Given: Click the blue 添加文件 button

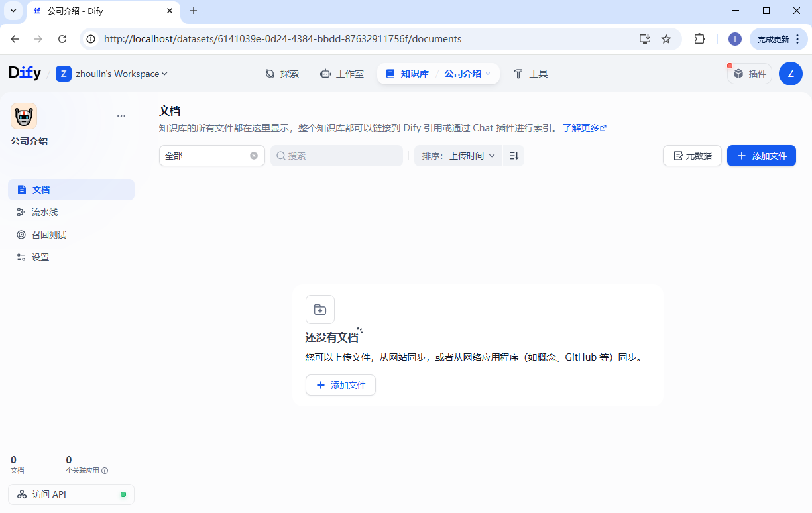Looking at the screenshot, I should click(x=761, y=156).
